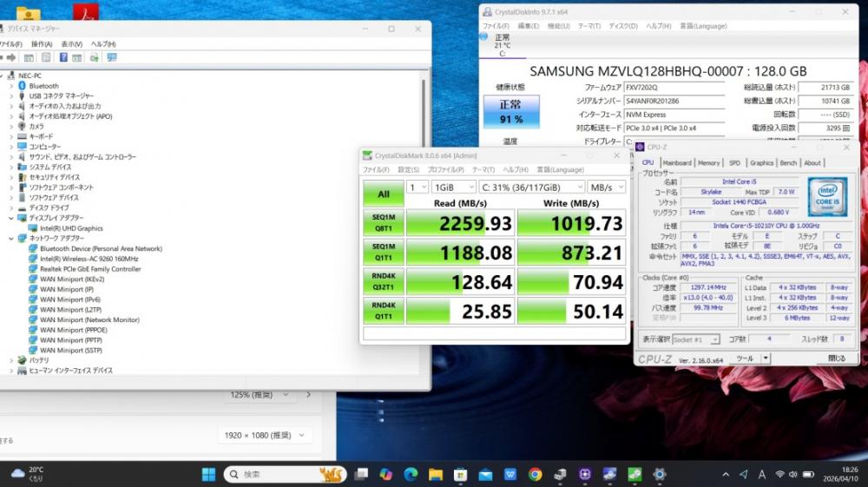Click the green All benchmark button
This screenshot has width=868, height=487.
pos(383,194)
